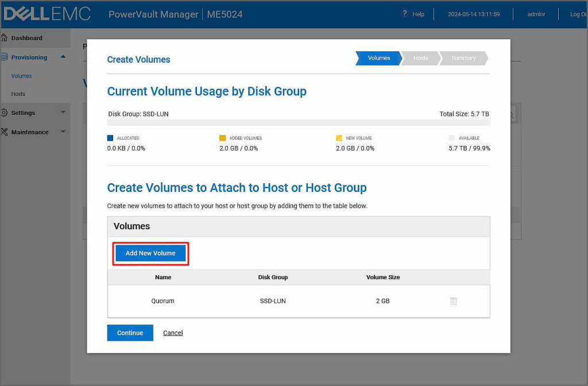
Task: Collapse the Provisioning menu arrow
Action: click(x=63, y=57)
